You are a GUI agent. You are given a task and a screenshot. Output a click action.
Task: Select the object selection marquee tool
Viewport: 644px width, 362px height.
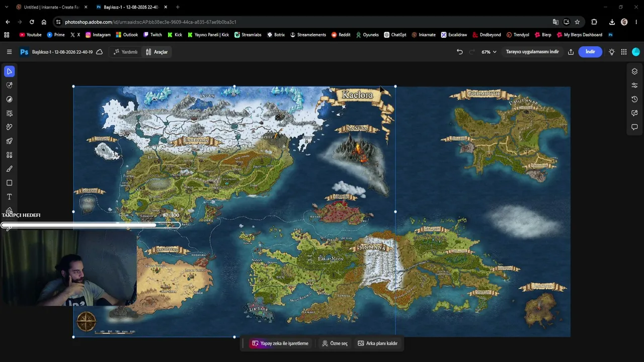[9, 114]
